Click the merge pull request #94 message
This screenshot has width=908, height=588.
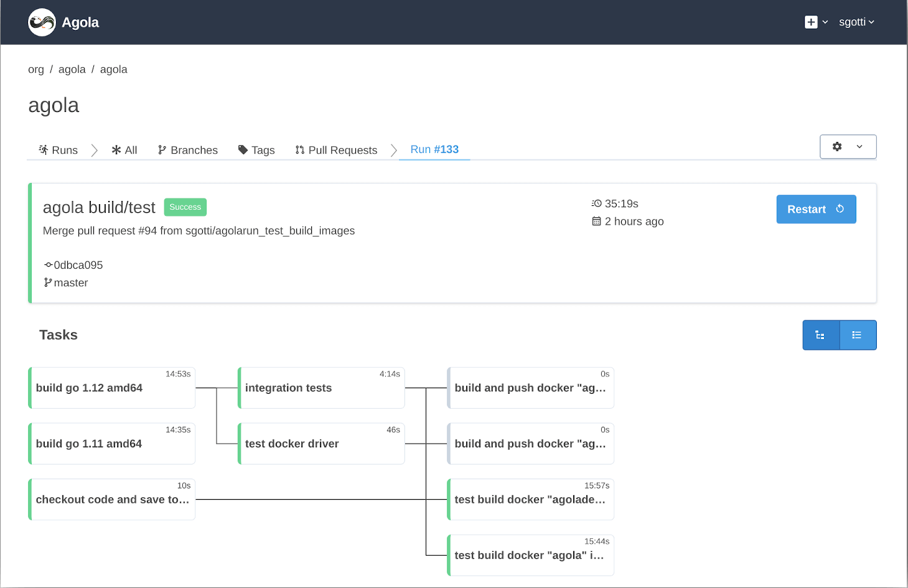(199, 231)
